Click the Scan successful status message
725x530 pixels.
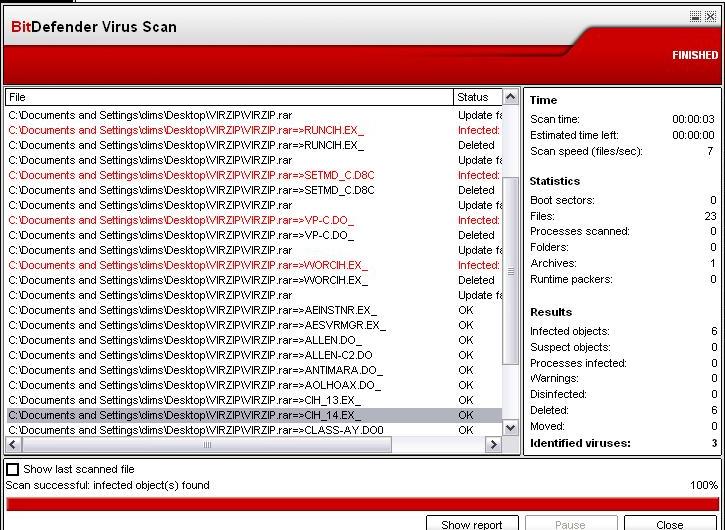pyautogui.click(x=108, y=485)
